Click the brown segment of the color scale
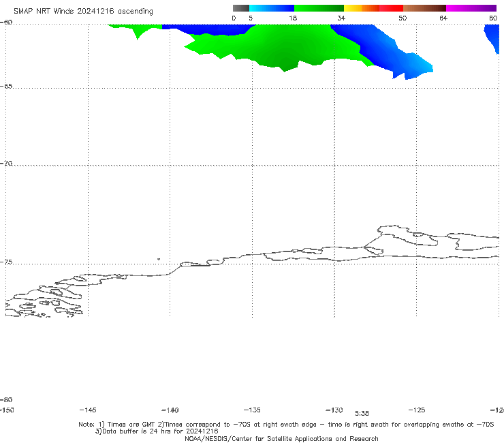Viewport: 504px width, 443px height. click(x=424, y=8)
